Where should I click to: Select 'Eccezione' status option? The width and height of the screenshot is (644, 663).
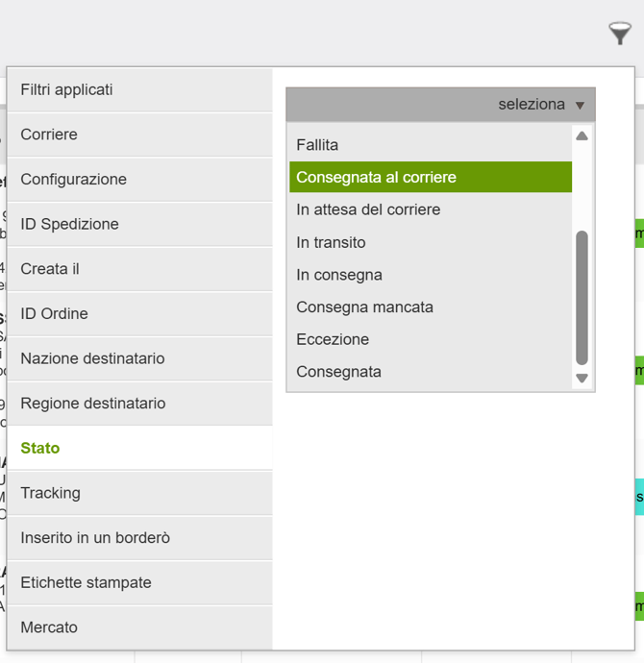pos(430,339)
